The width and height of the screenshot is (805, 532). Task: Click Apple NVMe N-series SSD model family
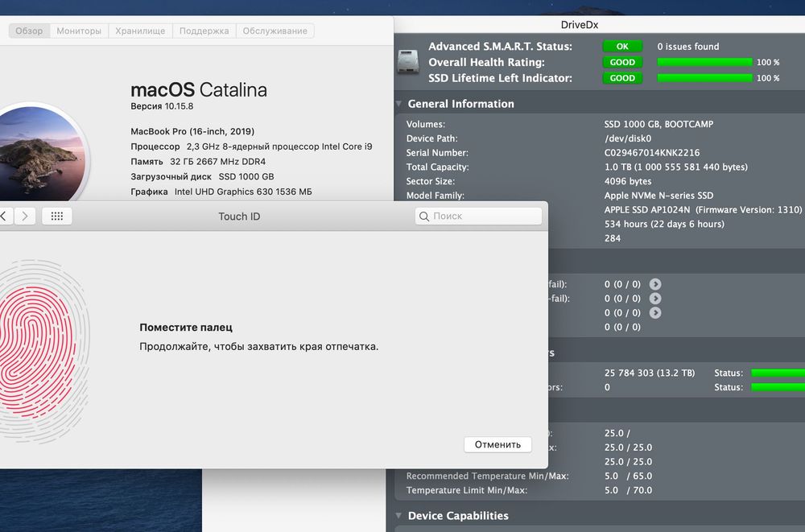click(658, 196)
